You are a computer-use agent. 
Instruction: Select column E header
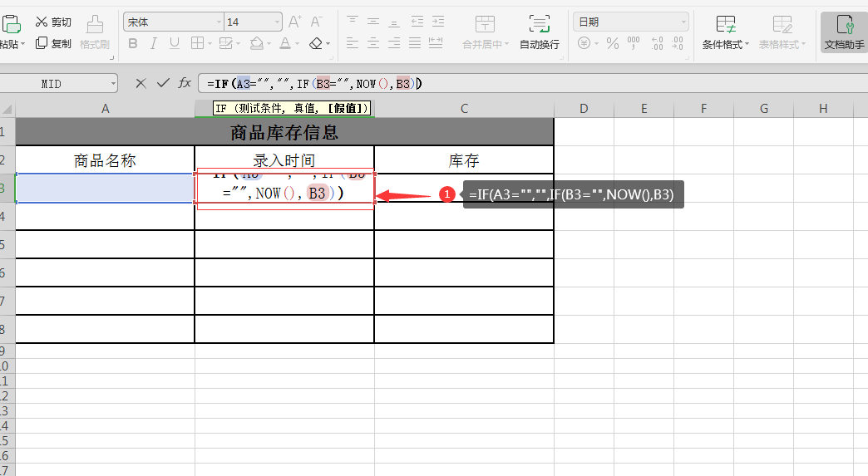[x=644, y=109]
